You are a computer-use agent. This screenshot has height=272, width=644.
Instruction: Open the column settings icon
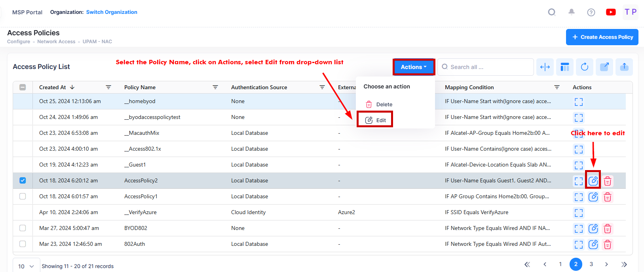point(565,67)
